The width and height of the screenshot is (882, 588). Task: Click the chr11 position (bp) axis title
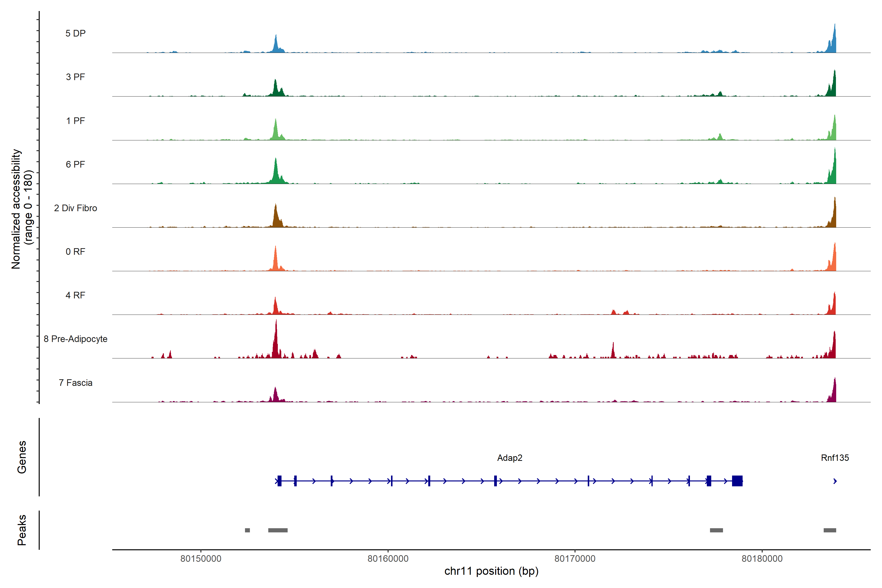(x=491, y=571)
